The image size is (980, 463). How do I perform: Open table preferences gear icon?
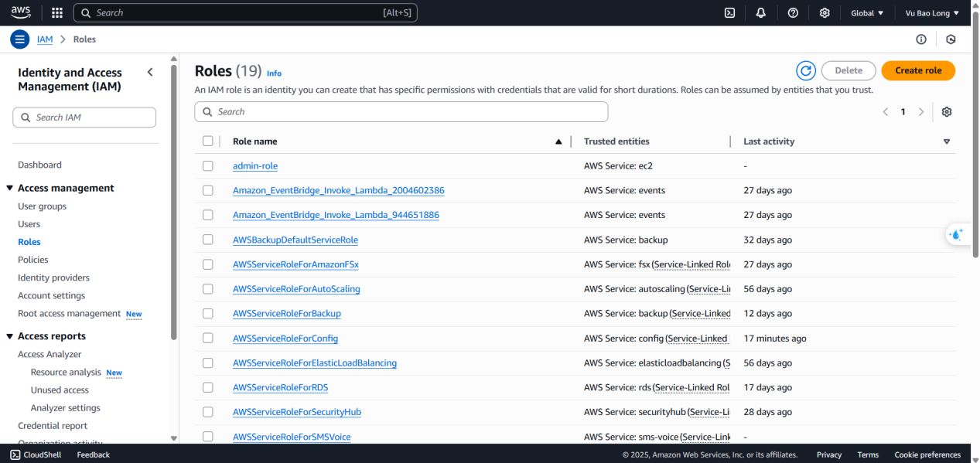(x=947, y=112)
